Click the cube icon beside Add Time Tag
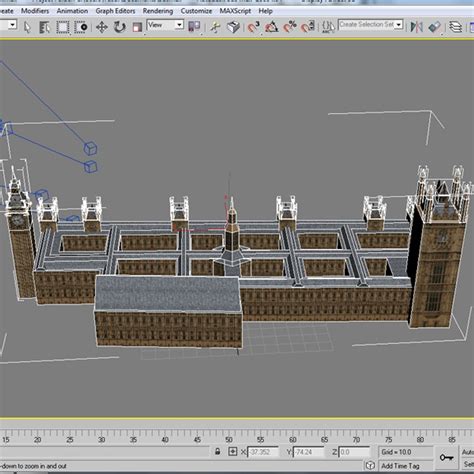Viewport: 474px width, 474px height. 370,465
